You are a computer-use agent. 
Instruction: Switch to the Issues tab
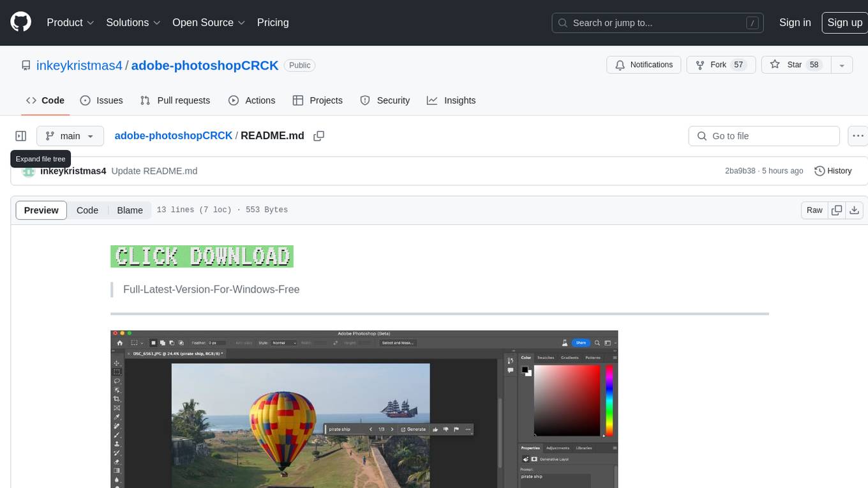click(x=101, y=100)
